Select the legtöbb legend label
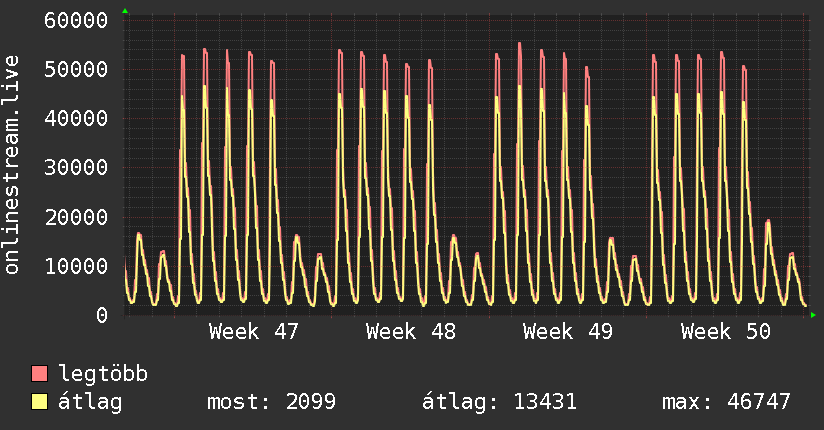The height and width of the screenshot is (430, 824). click(103, 374)
